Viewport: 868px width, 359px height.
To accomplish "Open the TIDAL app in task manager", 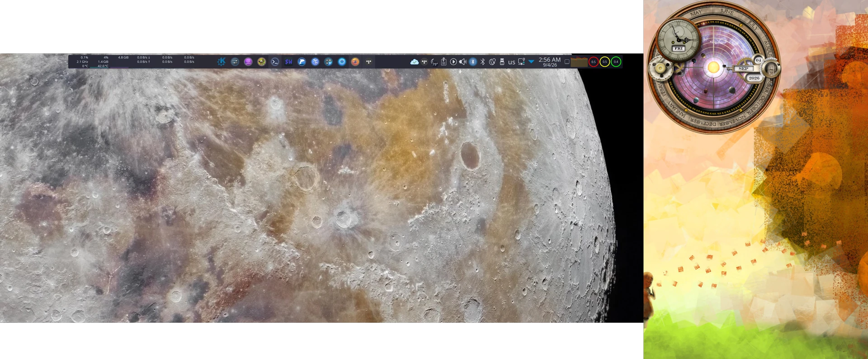I will click(x=369, y=62).
